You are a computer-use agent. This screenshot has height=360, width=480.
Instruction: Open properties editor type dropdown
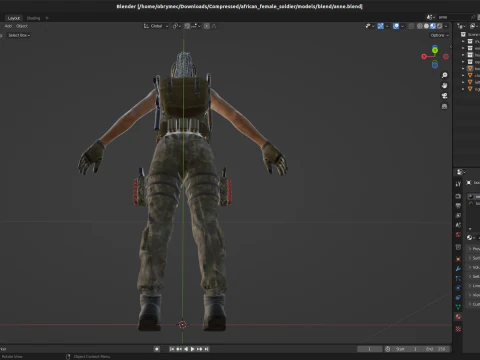coord(461,172)
